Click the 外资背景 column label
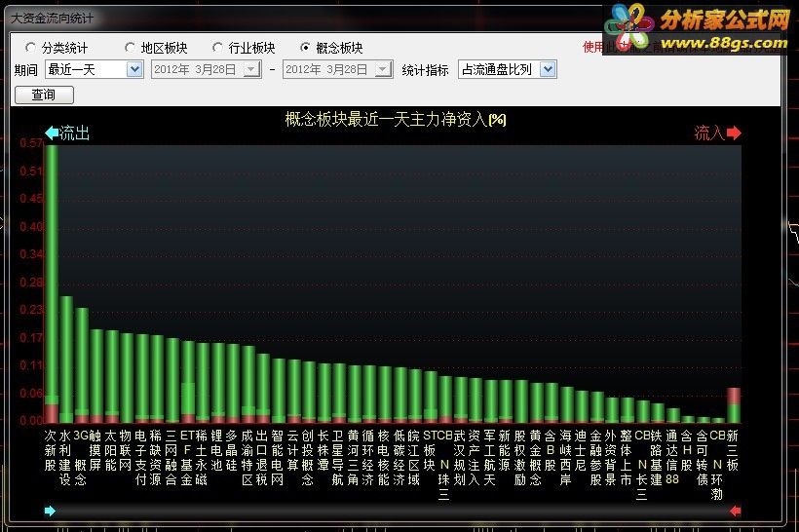 click(x=611, y=458)
